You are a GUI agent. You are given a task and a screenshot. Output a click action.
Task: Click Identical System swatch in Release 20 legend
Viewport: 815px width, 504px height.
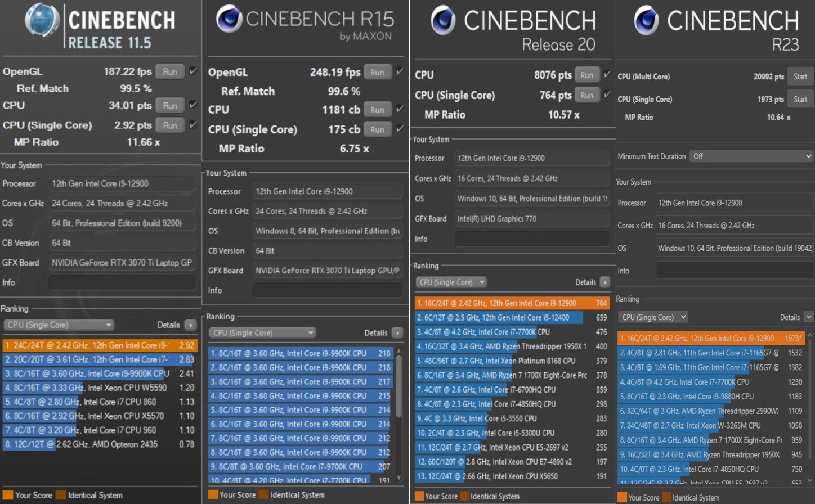[x=465, y=496]
